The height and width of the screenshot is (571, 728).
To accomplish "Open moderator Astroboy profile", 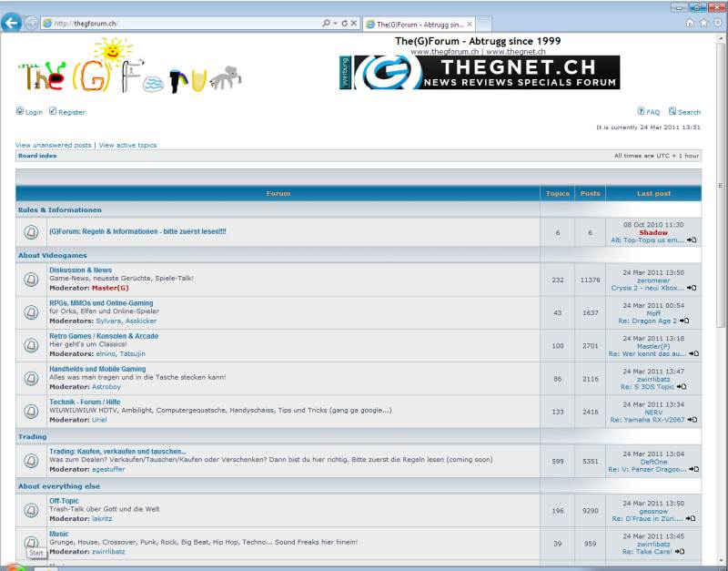I will (x=106, y=386).
